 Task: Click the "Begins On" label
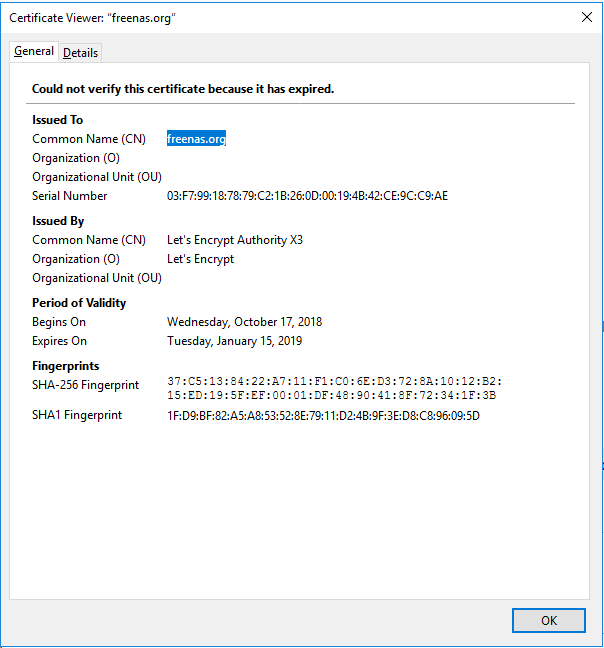point(59,322)
